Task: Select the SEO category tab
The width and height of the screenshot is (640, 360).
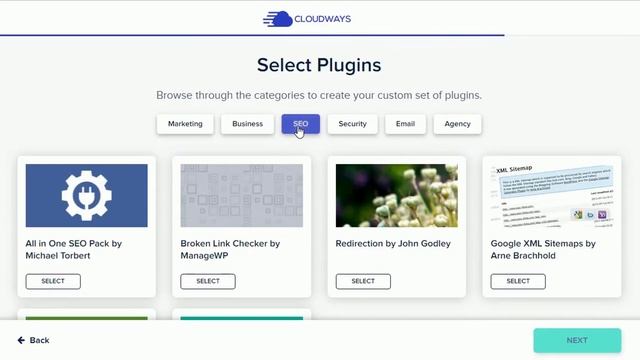Action: tap(300, 124)
